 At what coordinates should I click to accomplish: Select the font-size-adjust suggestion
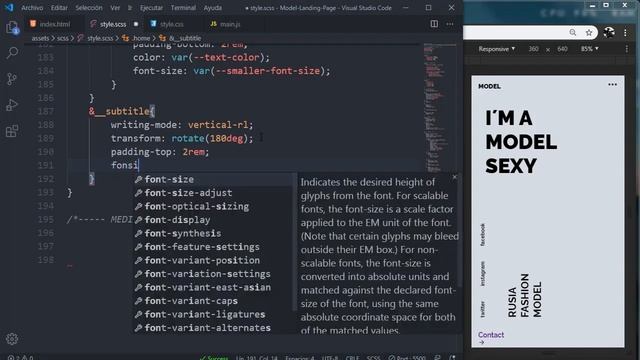click(x=213, y=193)
